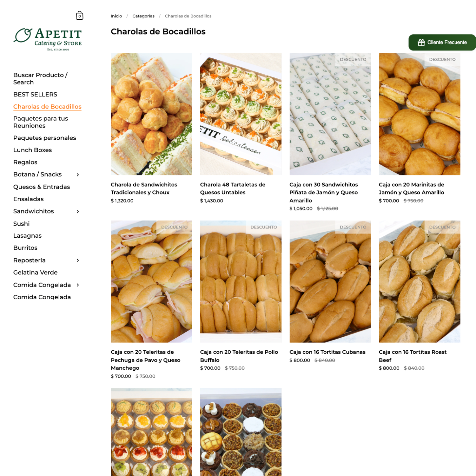476x476 pixels.
Task: Go to Lunch Boxes category
Action: pos(32,150)
